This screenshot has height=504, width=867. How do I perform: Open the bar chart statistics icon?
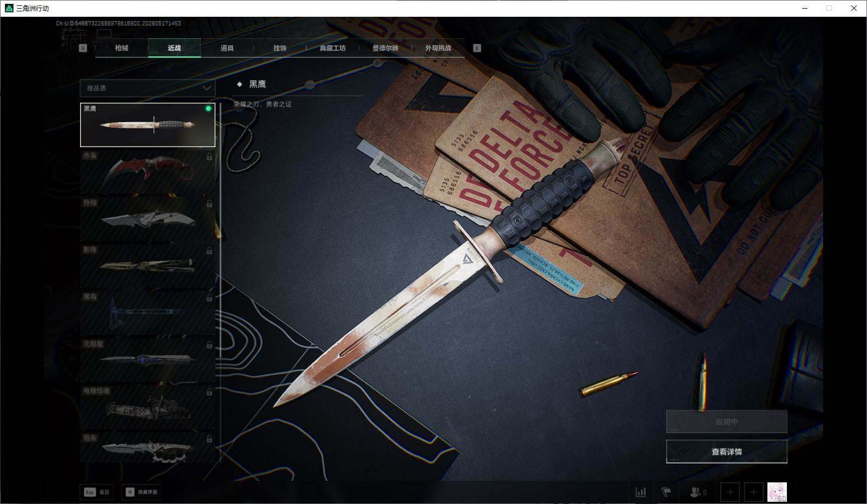641,492
